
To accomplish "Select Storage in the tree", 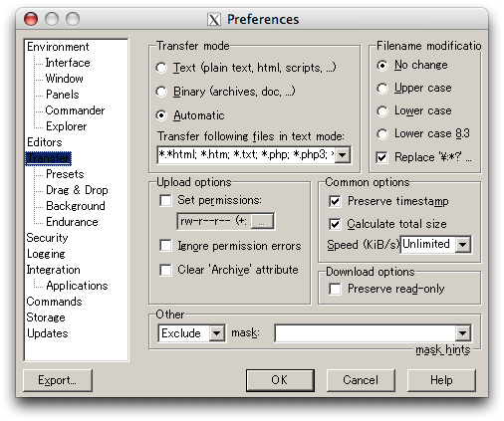I will [46, 317].
